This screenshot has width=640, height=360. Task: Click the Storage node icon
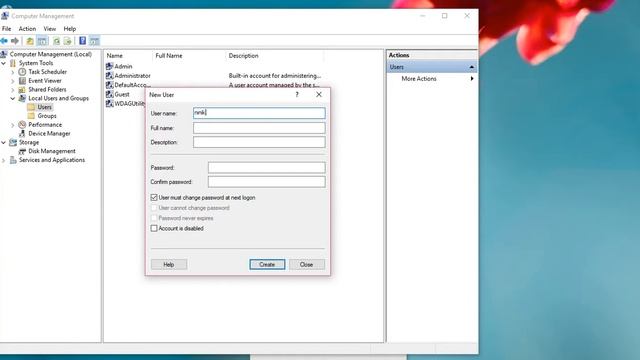tap(13, 142)
